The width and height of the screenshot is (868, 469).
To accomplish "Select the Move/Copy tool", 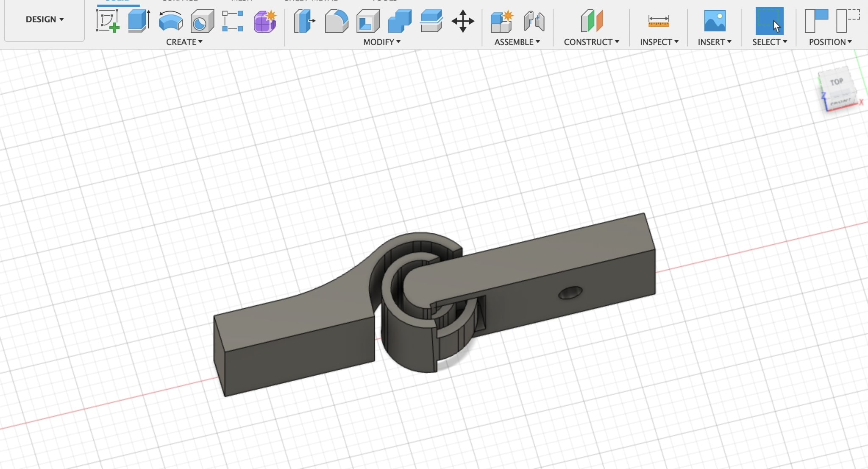I will click(x=463, y=21).
